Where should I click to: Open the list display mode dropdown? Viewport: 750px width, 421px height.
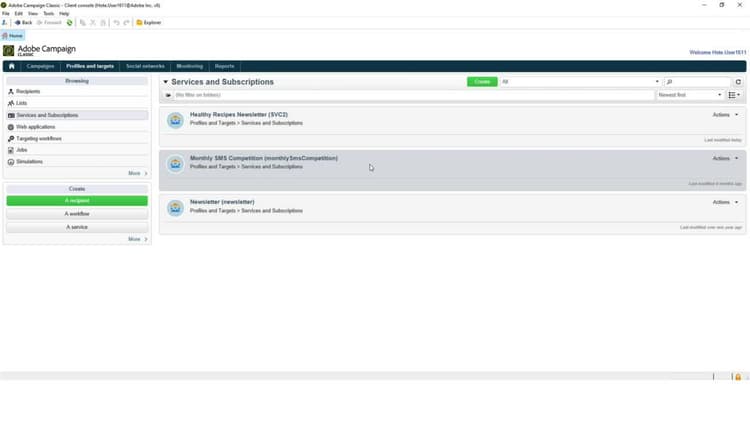(x=734, y=95)
